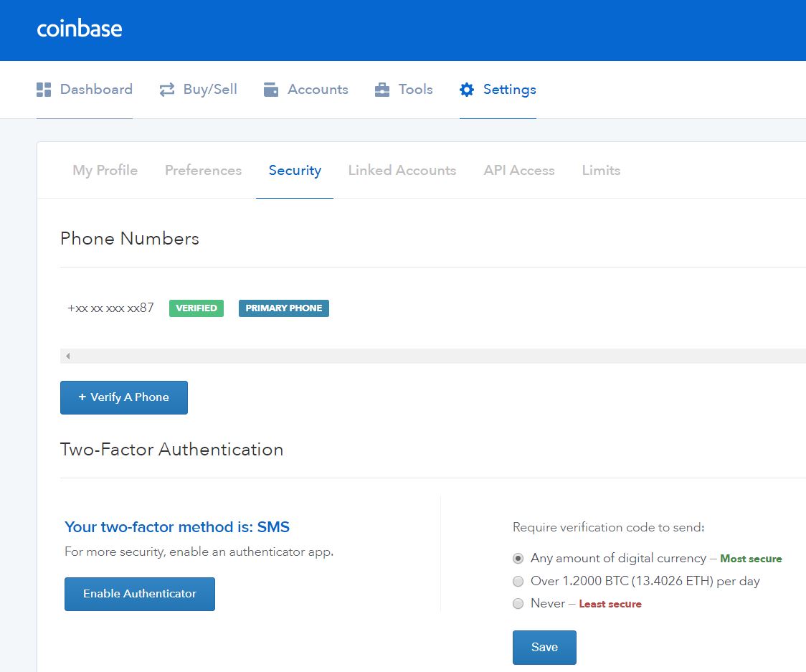
Task: Select 'Over 1.2000 BTC per day' radio option
Action: [x=518, y=581]
